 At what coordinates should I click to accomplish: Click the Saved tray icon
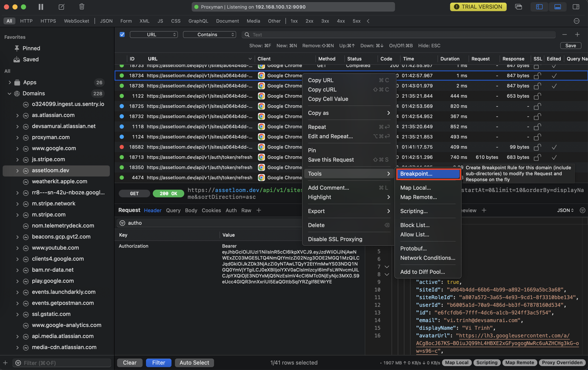pos(17,60)
